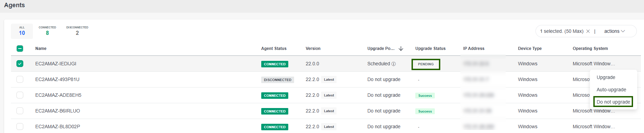Click the Name column header

pyautogui.click(x=41, y=49)
